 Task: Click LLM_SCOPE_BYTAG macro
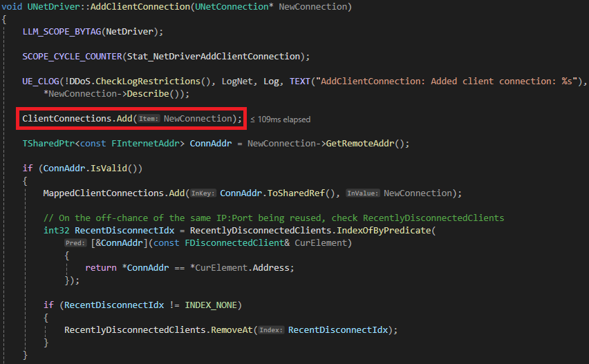click(62, 32)
